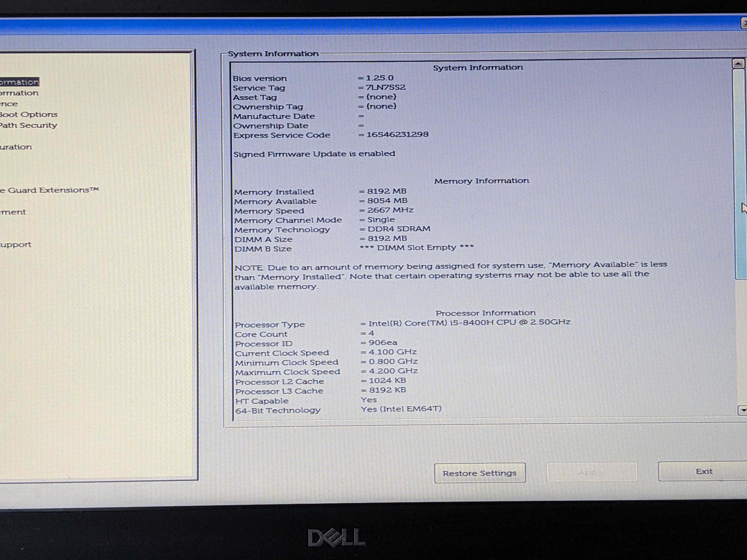Image resolution: width=747 pixels, height=560 pixels.
Task: Click the Maximum Clock Speed 4.200 GHz
Action: click(x=393, y=371)
